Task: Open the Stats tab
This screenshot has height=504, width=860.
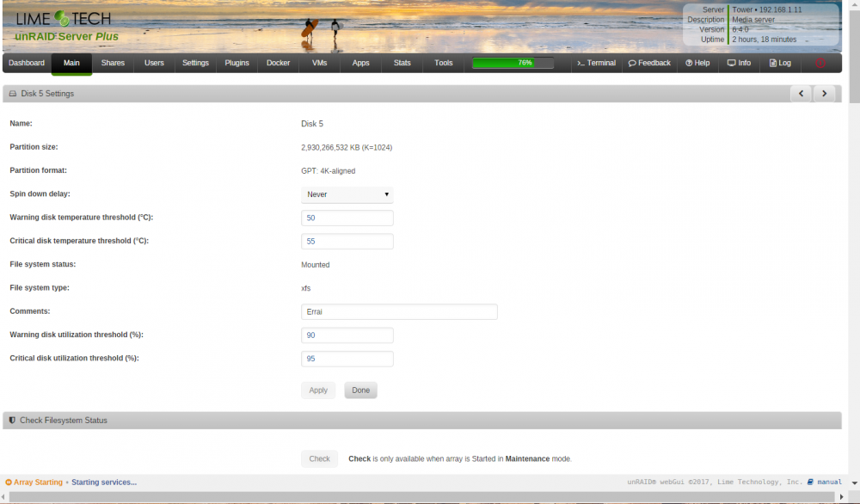Action: (402, 63)
